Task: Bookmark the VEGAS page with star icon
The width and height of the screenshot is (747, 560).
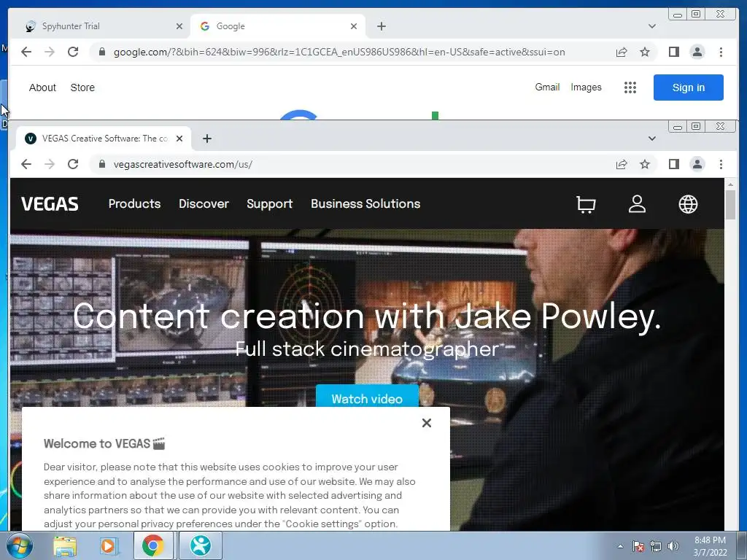Action: 645,164
